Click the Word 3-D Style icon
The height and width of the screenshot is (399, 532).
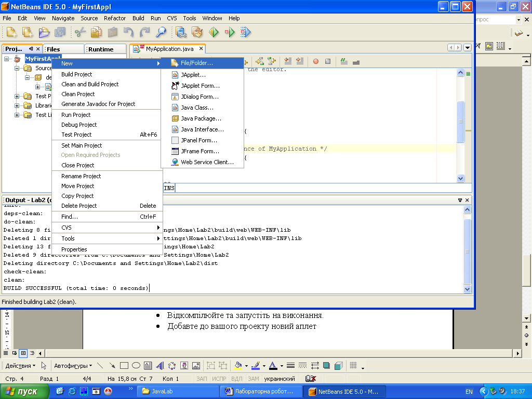[338, 365]
